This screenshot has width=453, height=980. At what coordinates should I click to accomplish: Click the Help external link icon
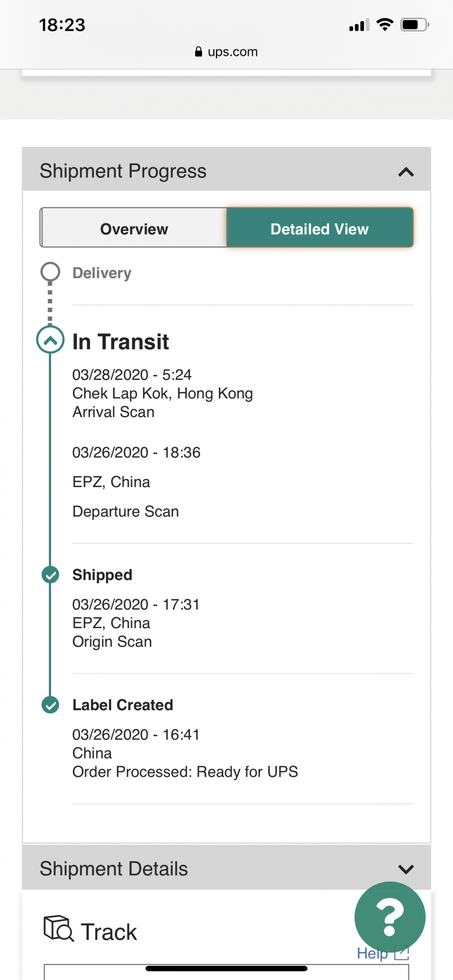pos(402,953)
